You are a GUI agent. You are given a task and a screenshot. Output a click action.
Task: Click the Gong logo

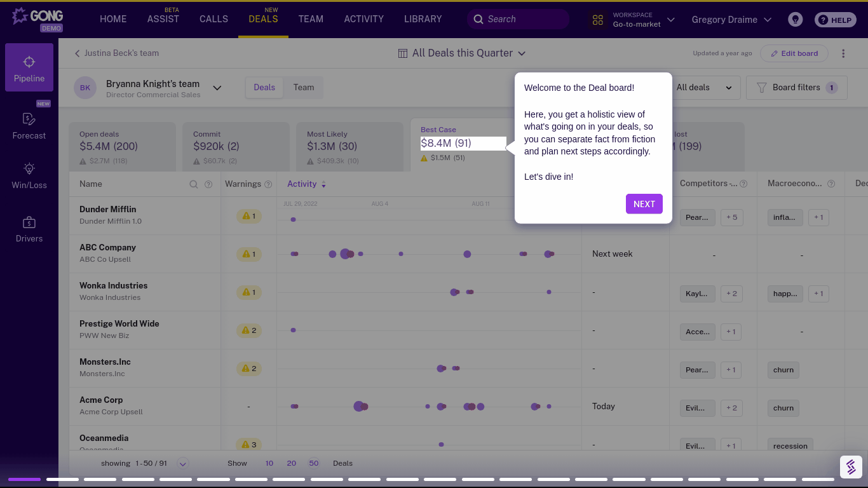pyautogui.click(x=37, y=19)
